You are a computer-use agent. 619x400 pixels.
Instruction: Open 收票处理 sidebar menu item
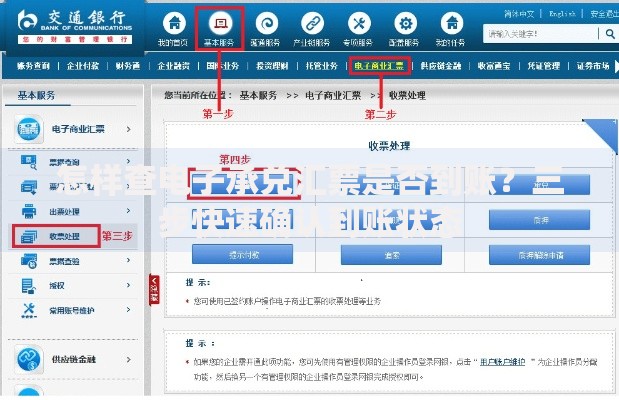coord(65,237)
